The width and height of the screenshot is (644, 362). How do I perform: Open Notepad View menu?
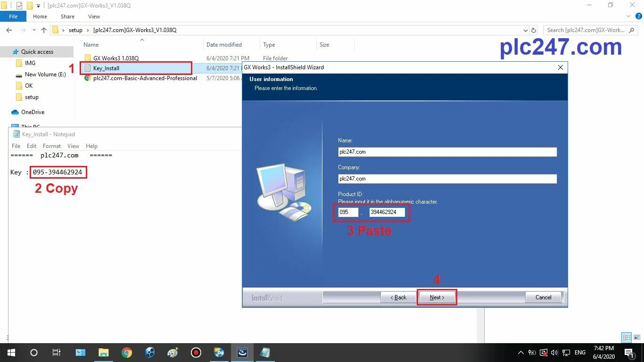(73, 146)
